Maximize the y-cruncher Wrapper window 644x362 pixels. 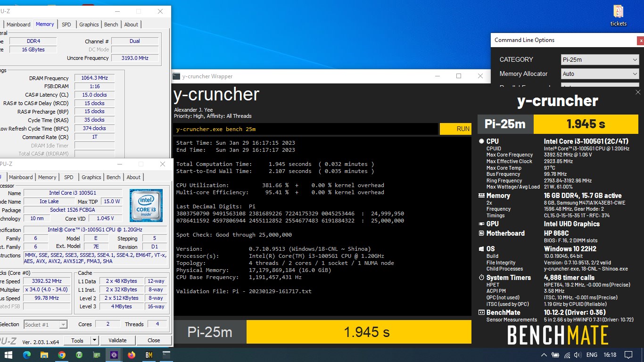[459, 76]
